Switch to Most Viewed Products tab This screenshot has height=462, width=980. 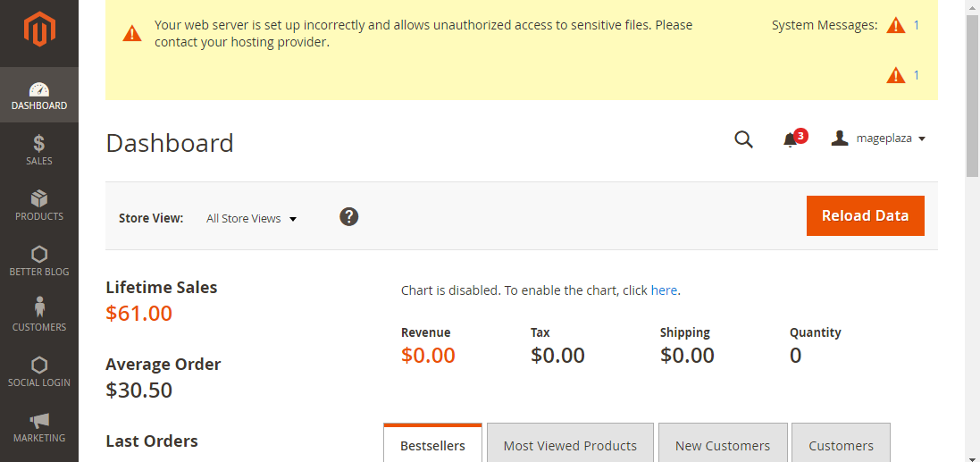pos(570,445)
